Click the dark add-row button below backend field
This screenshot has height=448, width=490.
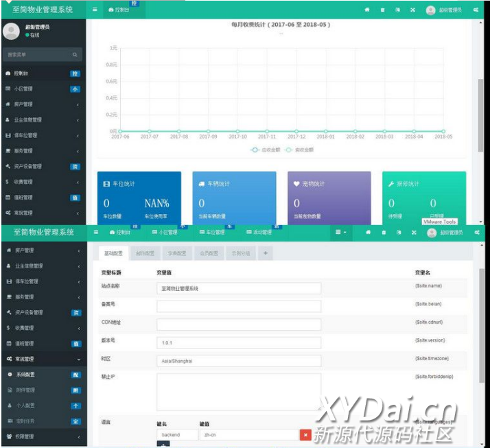pos(163,444)
